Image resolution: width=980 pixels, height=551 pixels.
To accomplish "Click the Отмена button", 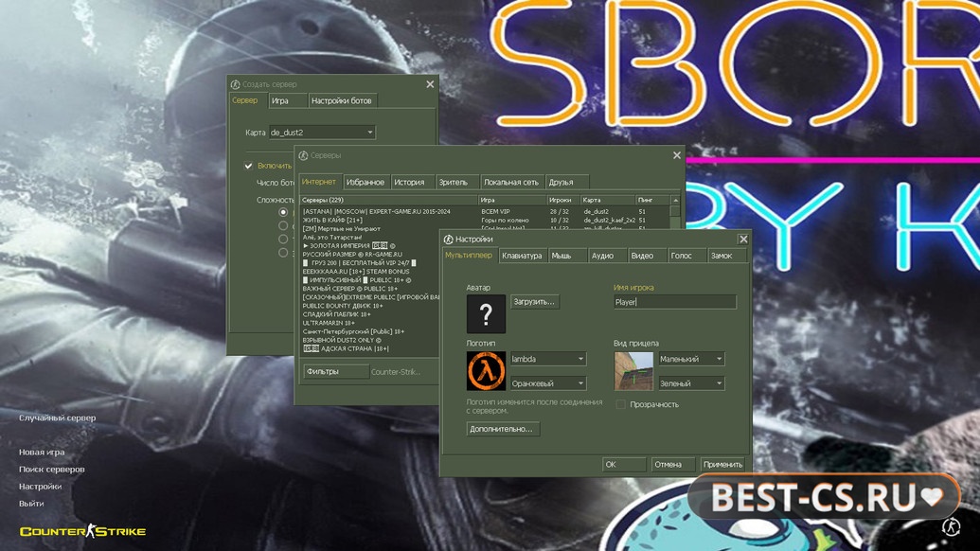I will point(672,464).
